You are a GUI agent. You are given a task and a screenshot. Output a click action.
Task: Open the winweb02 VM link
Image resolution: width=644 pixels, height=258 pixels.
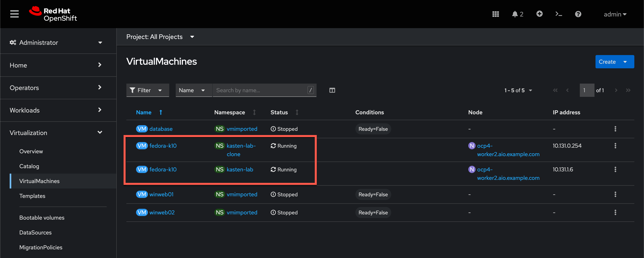pyautogui.click(x=162, y=212)
